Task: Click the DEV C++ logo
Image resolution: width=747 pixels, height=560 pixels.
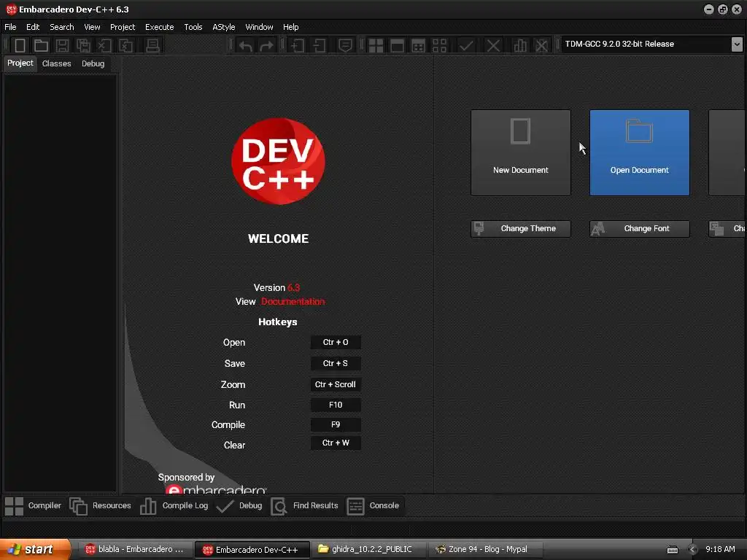Action: [x=278, y=161]
